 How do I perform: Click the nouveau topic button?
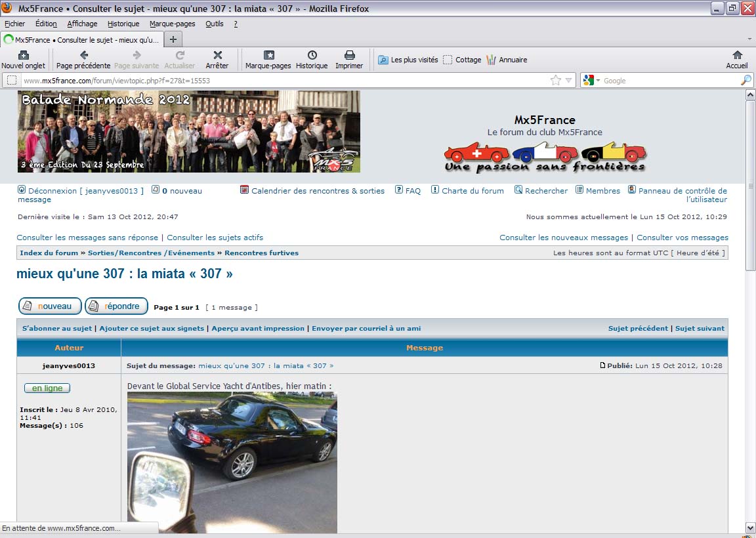(50, 306)
